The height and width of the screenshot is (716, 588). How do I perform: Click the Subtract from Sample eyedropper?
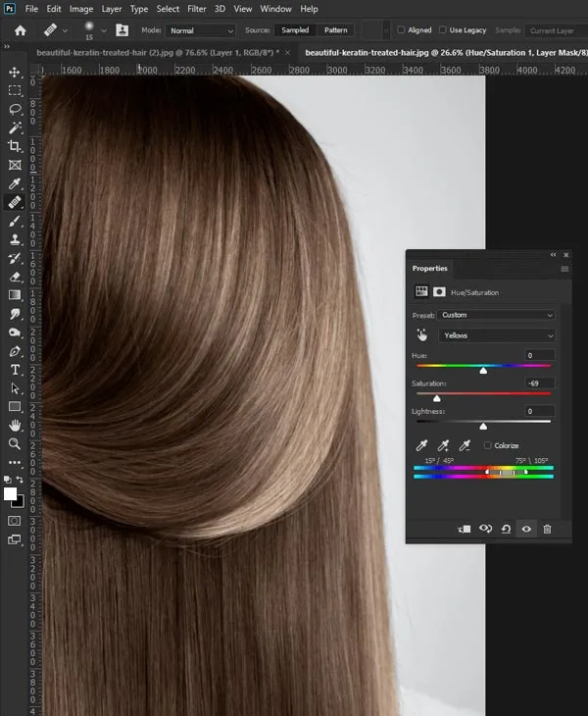(465, 445)
